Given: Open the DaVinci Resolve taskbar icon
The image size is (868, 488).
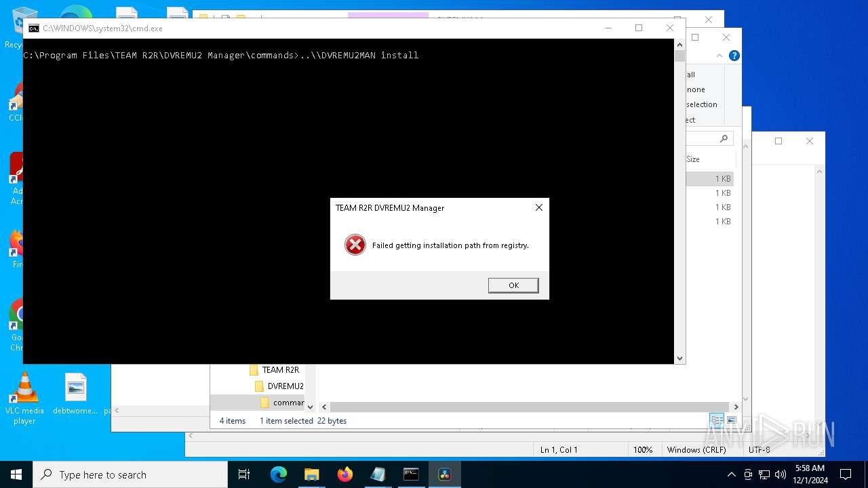Looking at the screenshot, I should coord(444,474).
